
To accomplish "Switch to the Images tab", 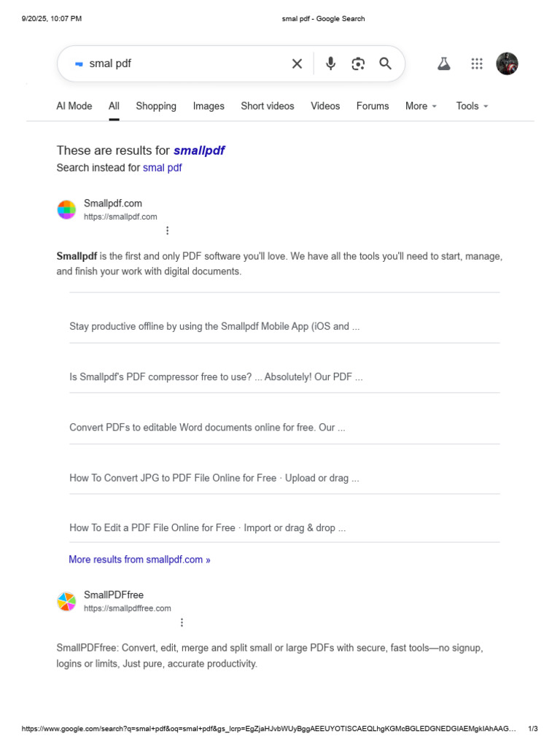I will click(x=209, y=106).
